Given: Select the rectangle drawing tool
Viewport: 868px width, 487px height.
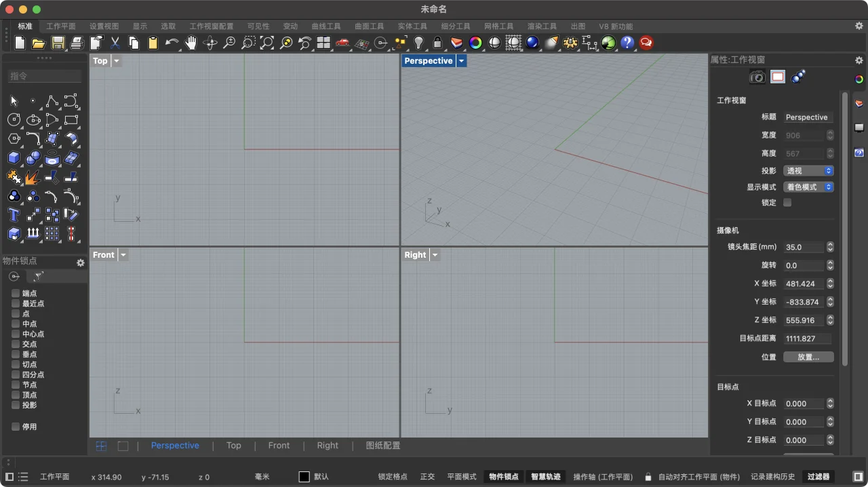Looking at the screenshot, I should coord(71,120).
